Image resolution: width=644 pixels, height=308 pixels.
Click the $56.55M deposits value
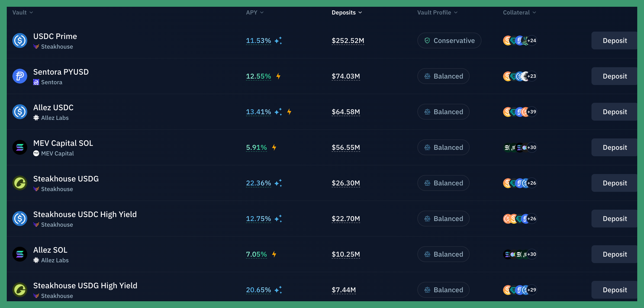(x=346, y=148)
